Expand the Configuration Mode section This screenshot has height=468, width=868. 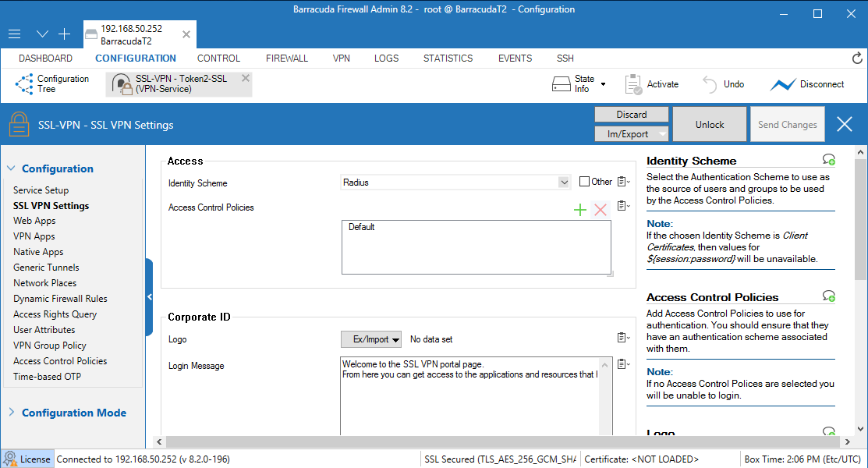[x=11, y=412]
